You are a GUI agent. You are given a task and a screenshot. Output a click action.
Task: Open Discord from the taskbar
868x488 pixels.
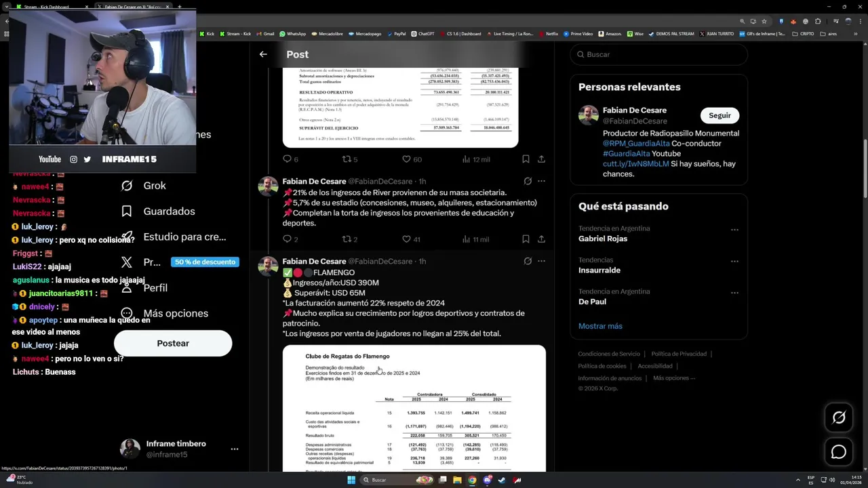[x=488, y=480]
